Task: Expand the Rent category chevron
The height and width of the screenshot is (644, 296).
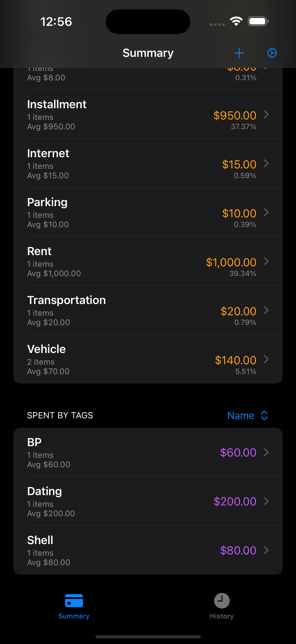Action: (266, 261)
